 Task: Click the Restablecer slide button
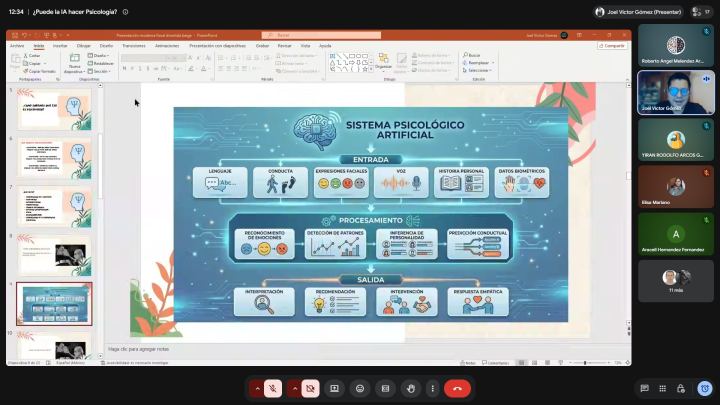[x=101, y=63]
